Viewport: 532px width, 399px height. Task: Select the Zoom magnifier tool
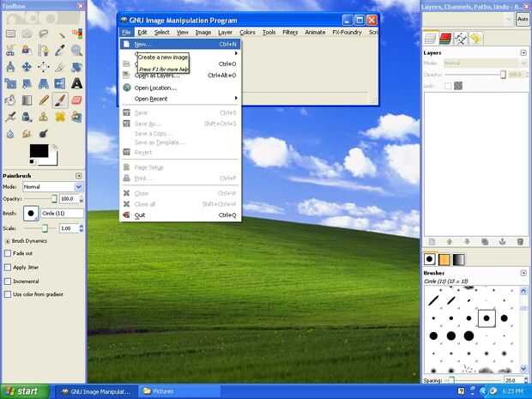pyautogui.click(x=76, y=51)
